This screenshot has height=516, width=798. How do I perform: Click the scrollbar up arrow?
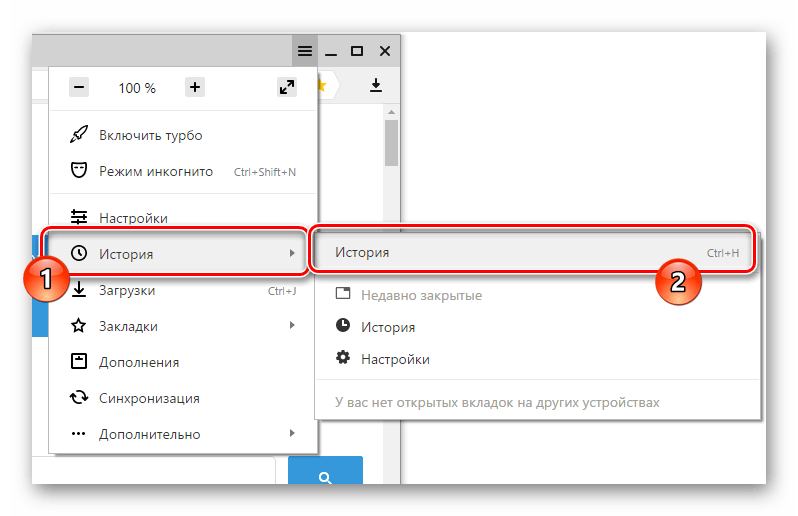point(391,112)
